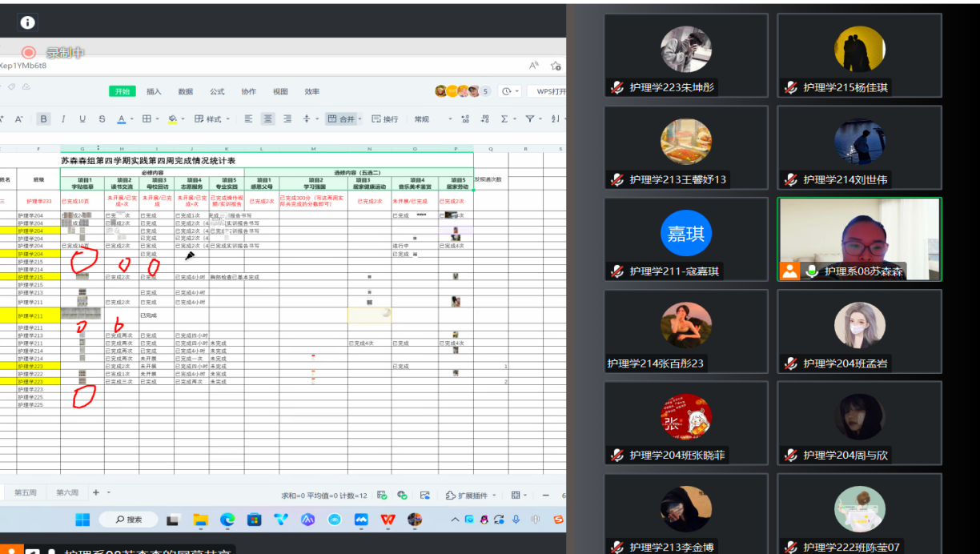980x554 pixels.
Task: Click the align left icon
Action: (248, 119)
